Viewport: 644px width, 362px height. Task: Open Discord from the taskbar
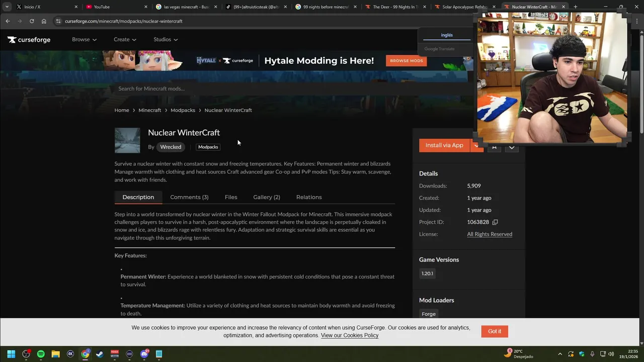[x=144, y=354]
